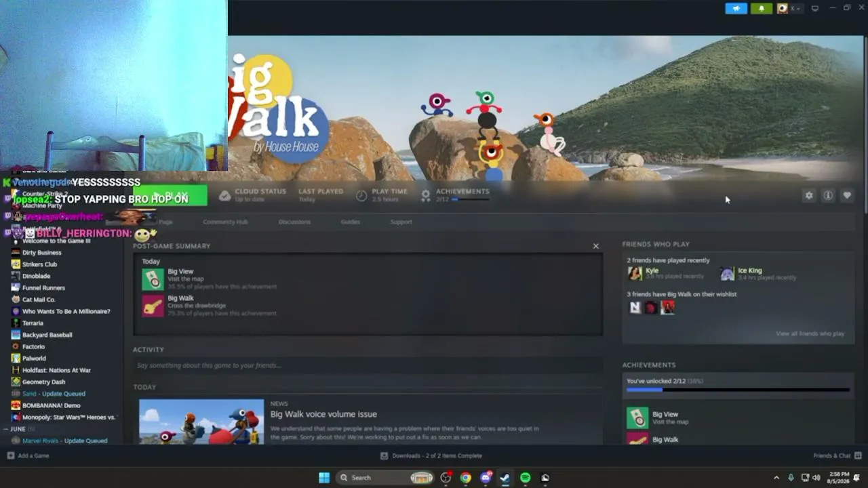868x488 pixels.
Task: Open View all friends who play
Action: pyautogui.click(x=810, y=333)
